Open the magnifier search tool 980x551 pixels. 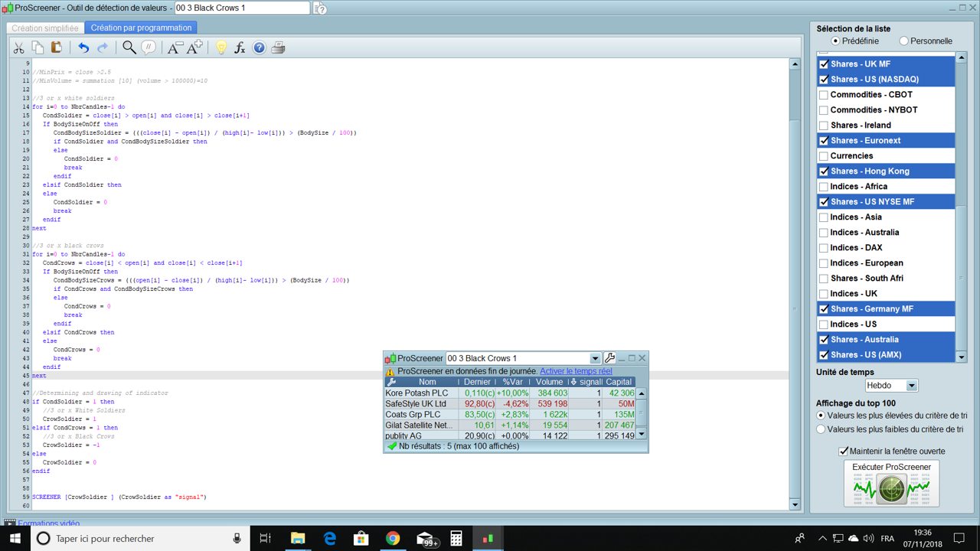[x=129, y=47]
